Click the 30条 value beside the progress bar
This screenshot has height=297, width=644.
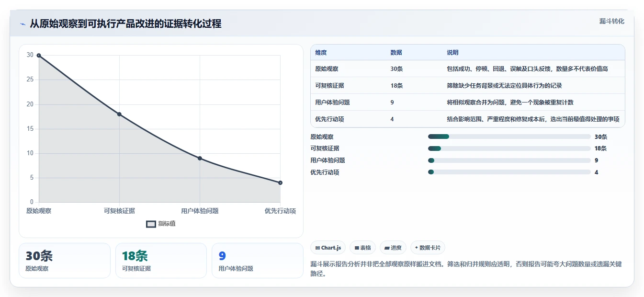pos(600,137)
